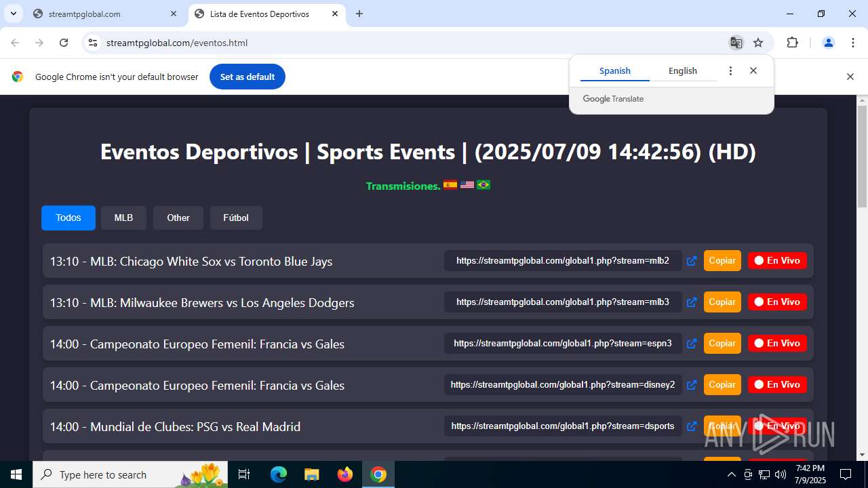Open Task View in the taskbar
The image size is (868, 488).
[245, 474]
